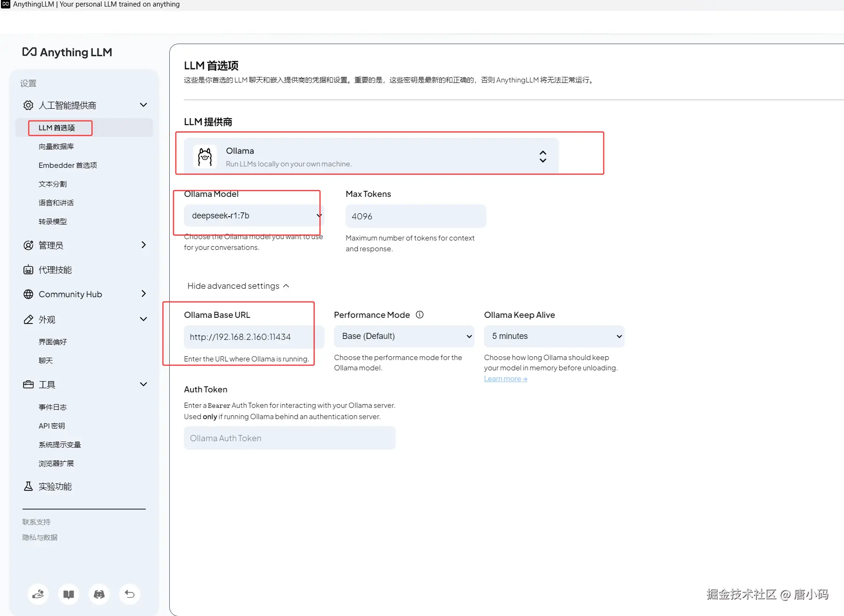Click the AnythingLLM favicon in the title bar

tap(6, 4)
